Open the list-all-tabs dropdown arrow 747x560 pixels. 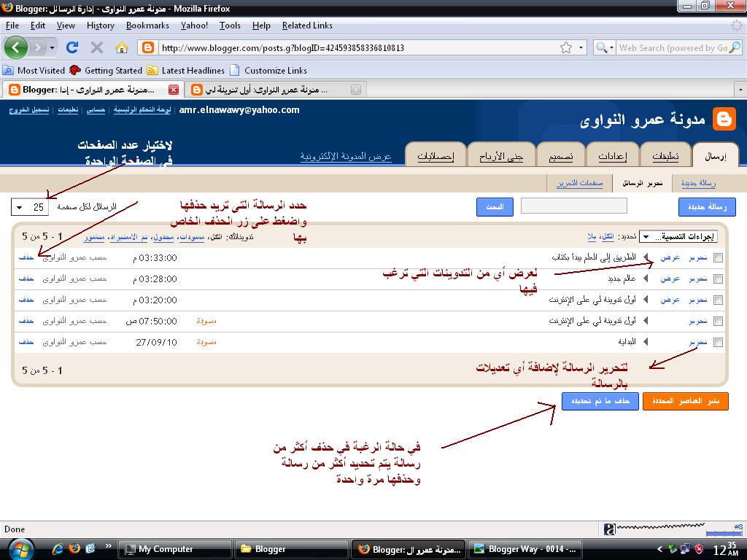click(x=740, y=90)
